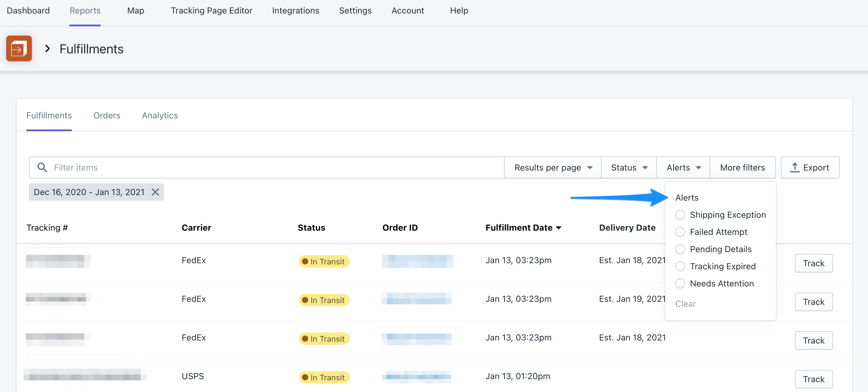Choose the Needs Attention alert filter
The height and width of the screenshot is (392, 868).
click(x=680, y=283)
